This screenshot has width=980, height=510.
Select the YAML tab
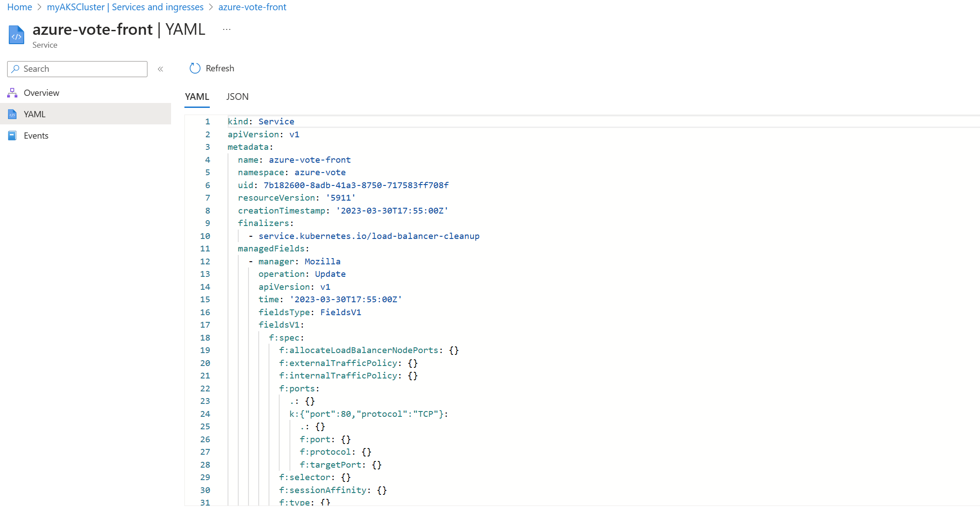196,96
